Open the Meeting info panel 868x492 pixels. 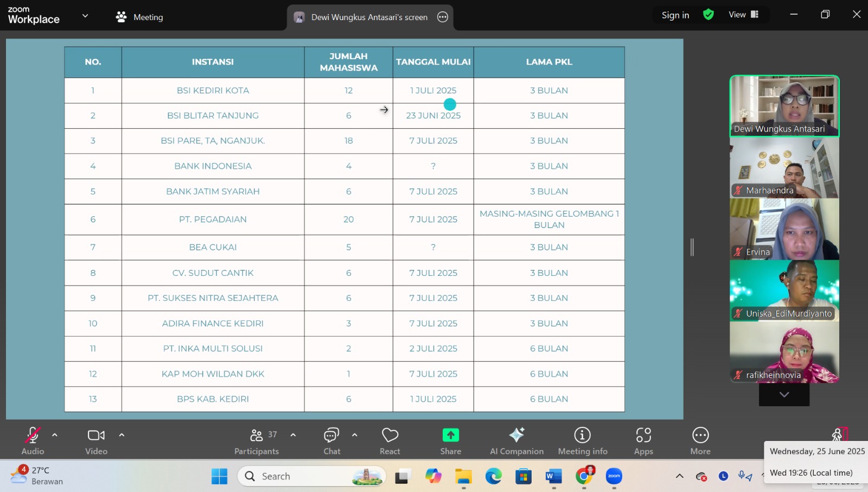click(x=582, y=441)
